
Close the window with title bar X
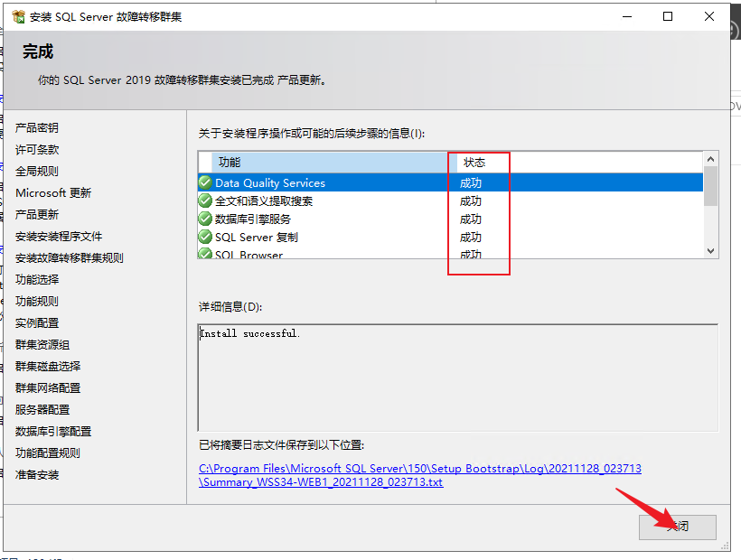pyautogui.click(x=708, y=16)
